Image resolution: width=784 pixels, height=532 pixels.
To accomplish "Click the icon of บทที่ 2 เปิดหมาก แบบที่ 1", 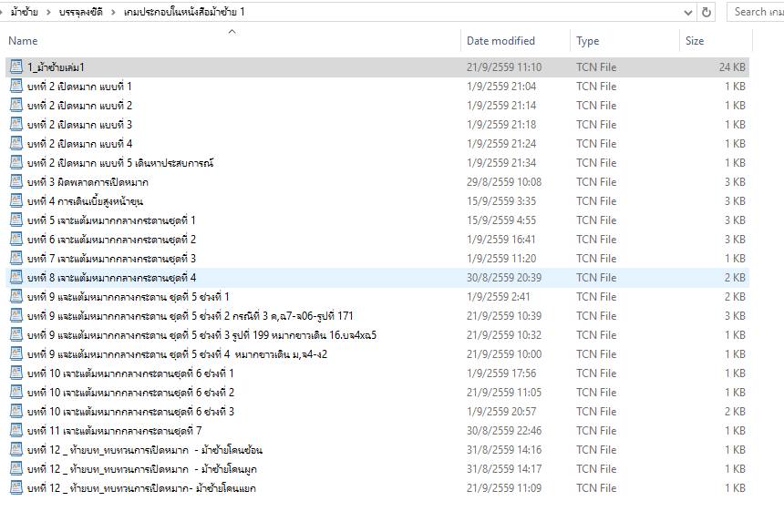I will (16, 86).
